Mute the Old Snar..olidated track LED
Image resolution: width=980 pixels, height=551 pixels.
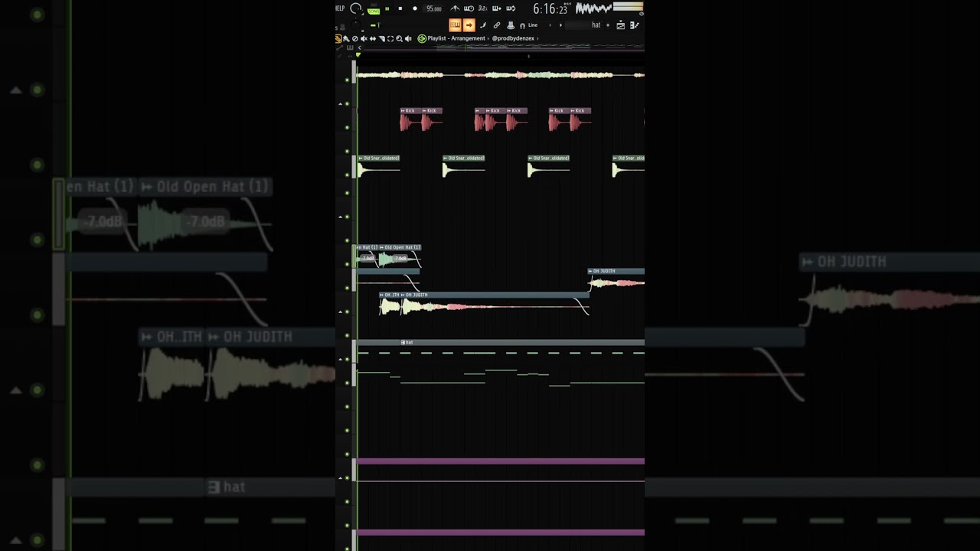click(x=347, y=174)
